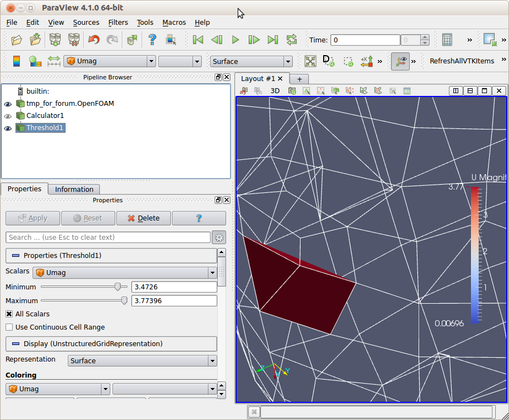The image size is (509, 420).
Task: Jump to the first frame
Action: coord(197,40)
